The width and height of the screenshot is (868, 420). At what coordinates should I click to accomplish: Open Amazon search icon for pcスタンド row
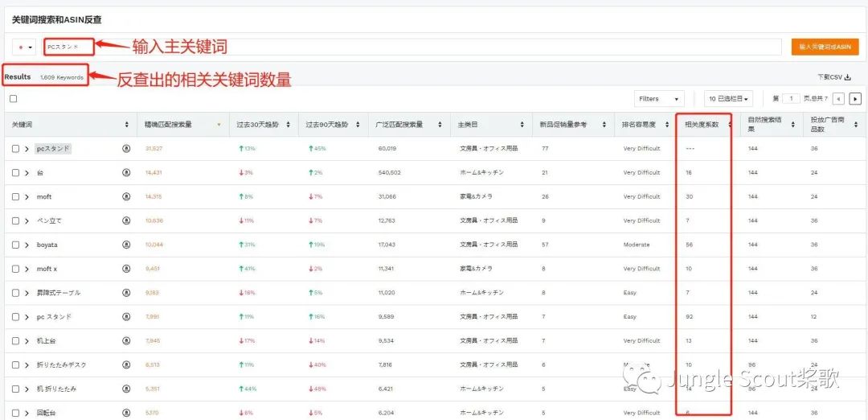click(x=126, y=149)
